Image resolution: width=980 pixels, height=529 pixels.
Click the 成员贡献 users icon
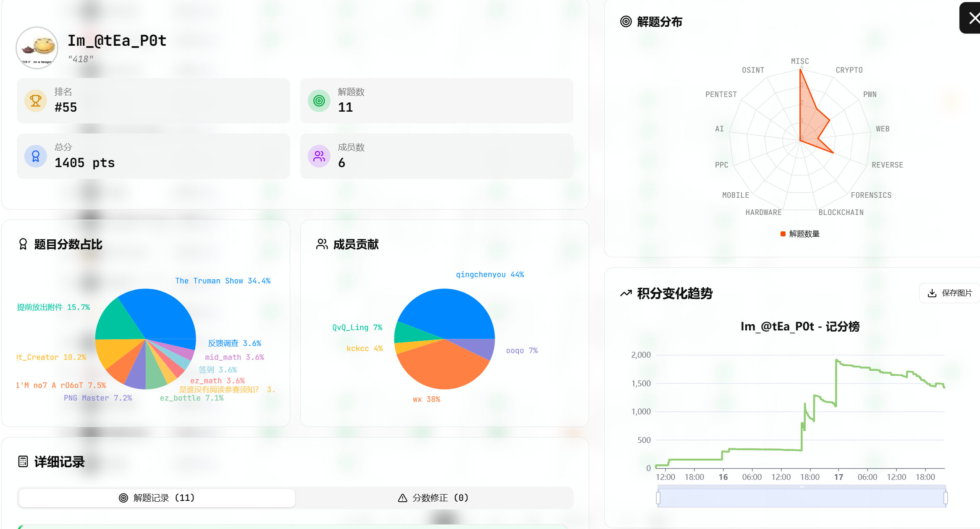[322, 244]
